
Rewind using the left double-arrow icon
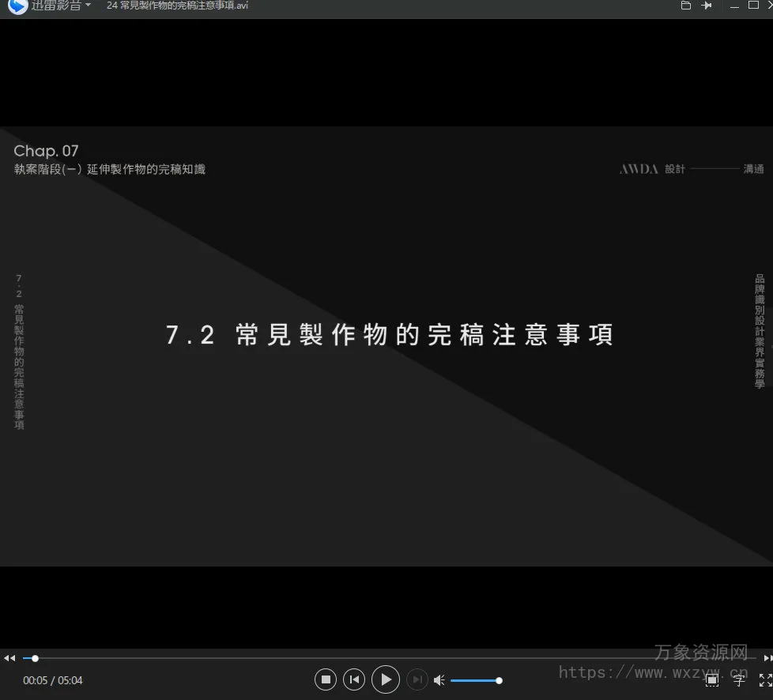[9, 658]
